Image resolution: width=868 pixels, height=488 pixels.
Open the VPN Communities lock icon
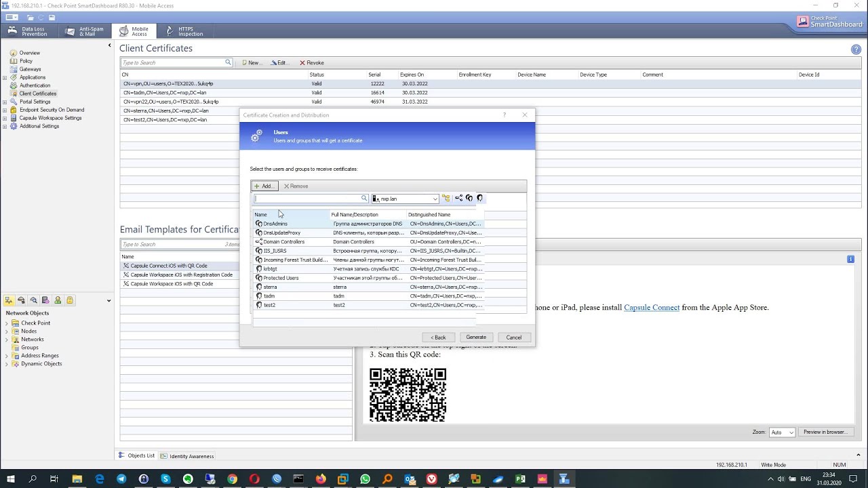[x=70, y=300]
